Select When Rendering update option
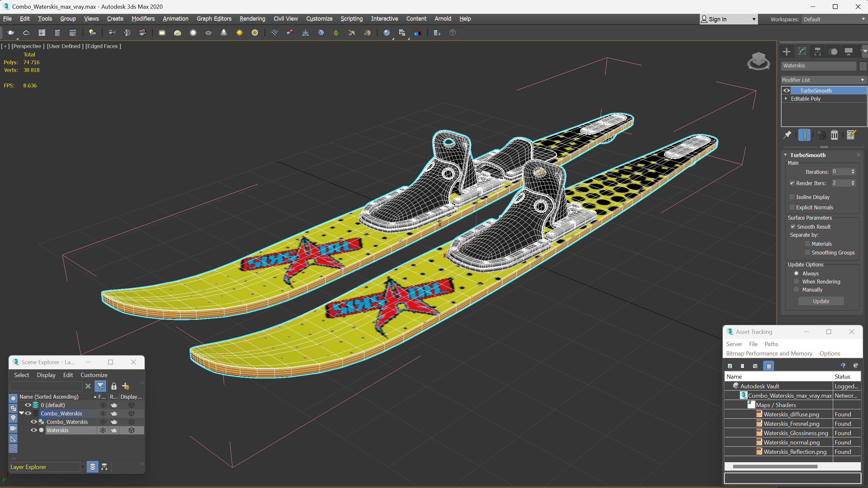 (x=796, y=282)
